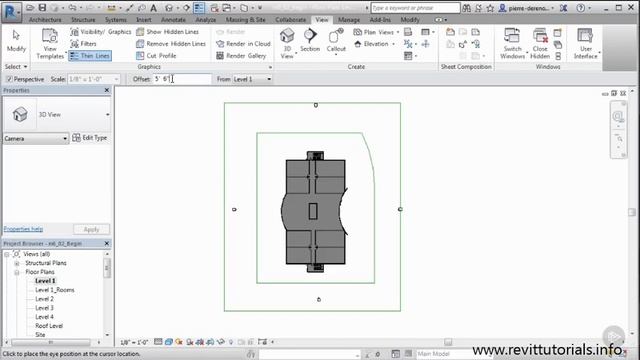Viewport: 640px width, 360px height.
Task: Click the Save icon in quick access toolbar
Action: (42, 7)
